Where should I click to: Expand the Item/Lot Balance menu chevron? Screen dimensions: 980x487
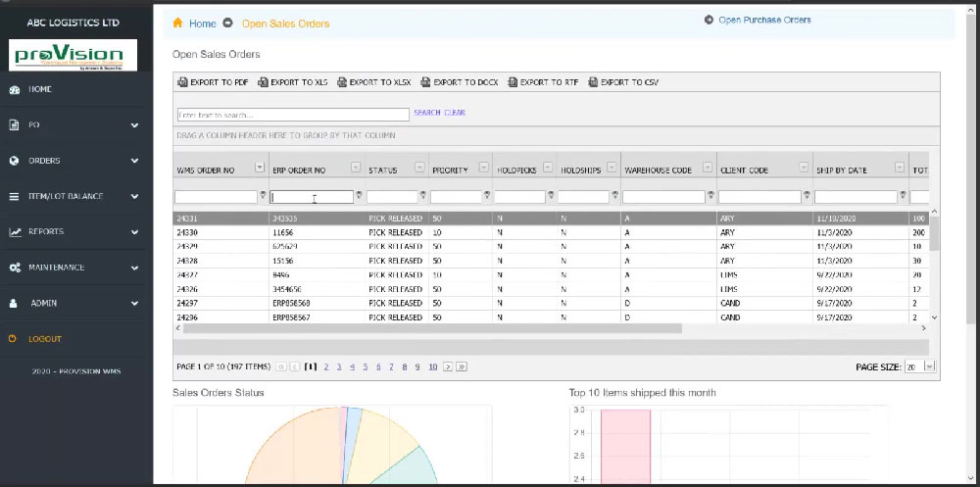point(135,197)
